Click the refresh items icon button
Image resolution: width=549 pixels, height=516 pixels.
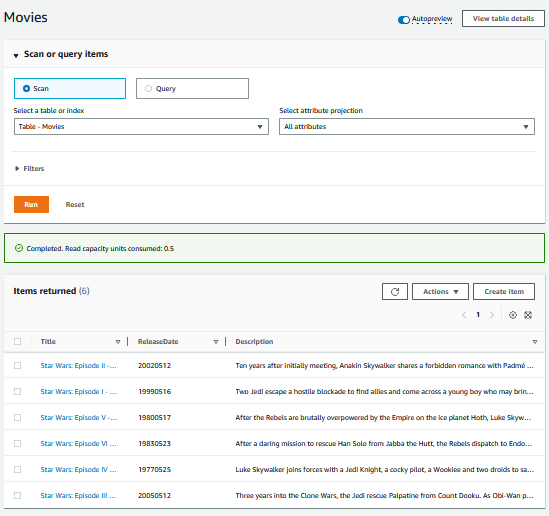point(395,292)
